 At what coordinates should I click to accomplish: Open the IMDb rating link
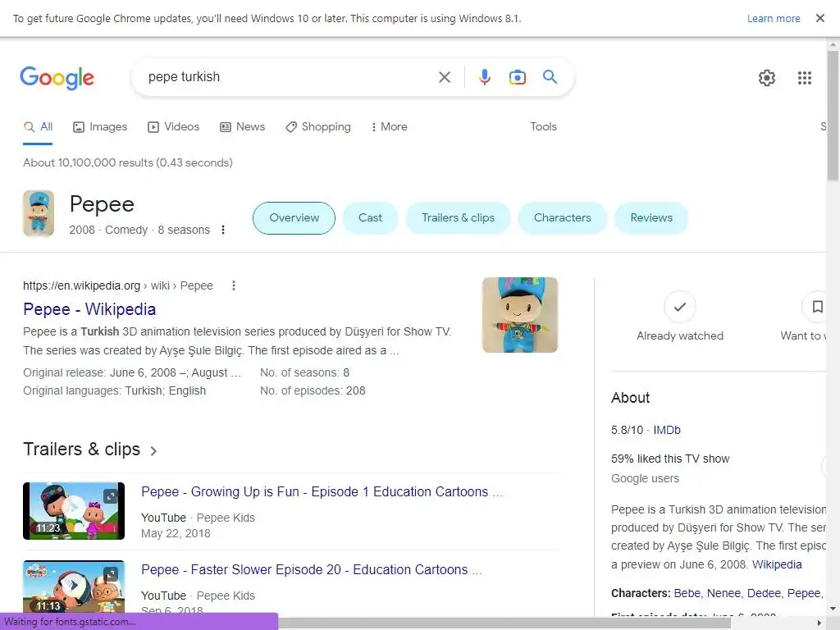pyautogui.click(x=666, y=430)
